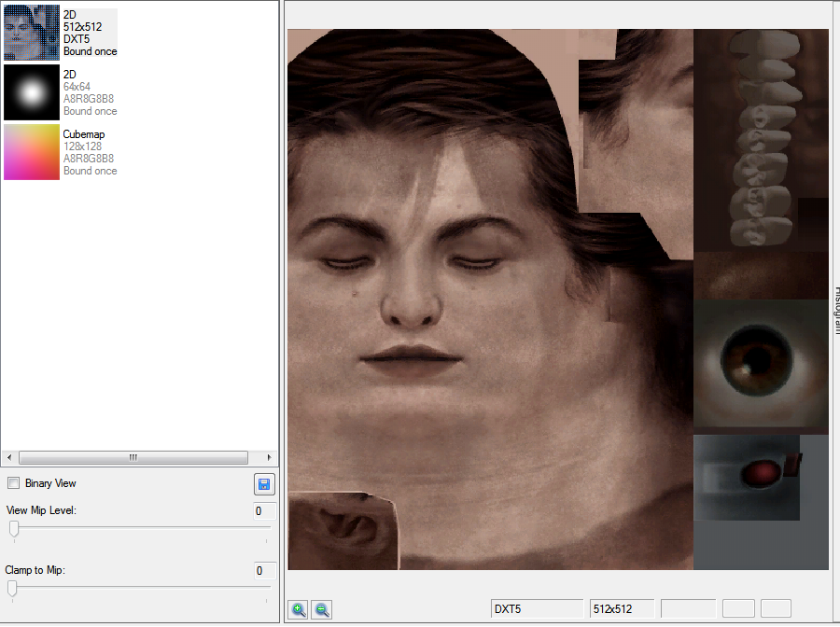Screen dimensions: 840x627
Task: Open the Histogram side tab
Action: click(836, 311)
